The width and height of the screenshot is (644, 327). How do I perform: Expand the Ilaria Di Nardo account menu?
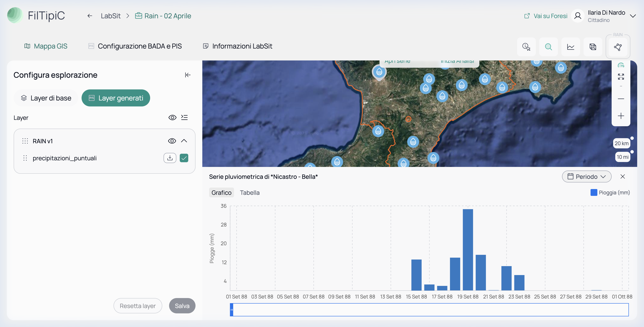point(633,16)
